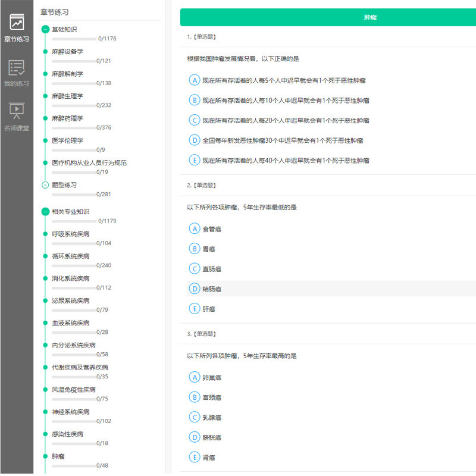Select option C for question 1

(x=195, y=120)
